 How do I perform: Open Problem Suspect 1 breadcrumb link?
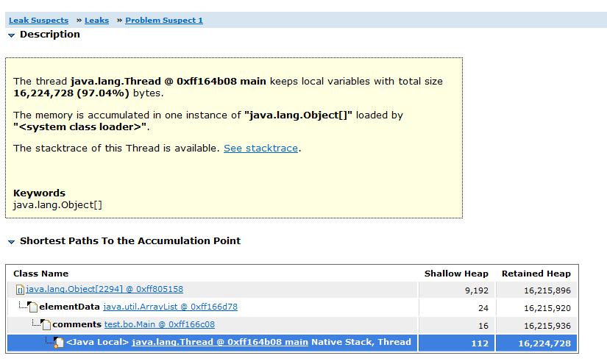click(164, 21)
